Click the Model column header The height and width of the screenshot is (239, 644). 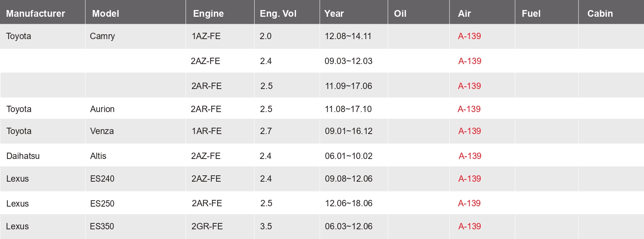105,14
